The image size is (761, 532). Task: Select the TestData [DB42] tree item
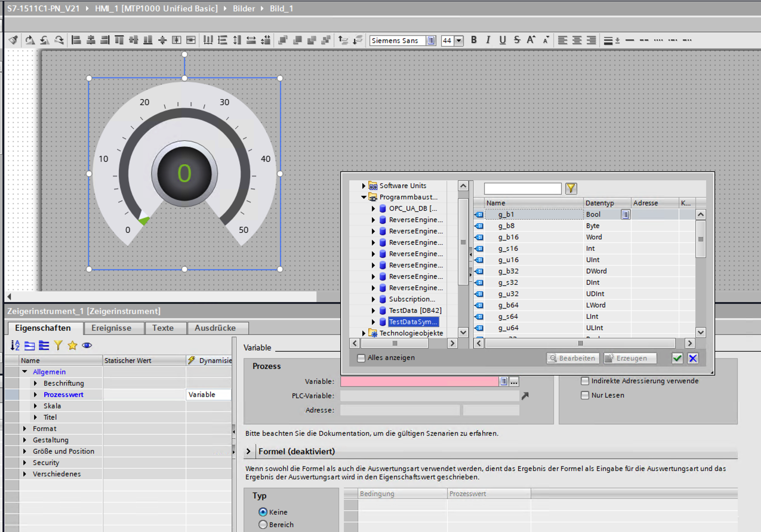[416, 310]
